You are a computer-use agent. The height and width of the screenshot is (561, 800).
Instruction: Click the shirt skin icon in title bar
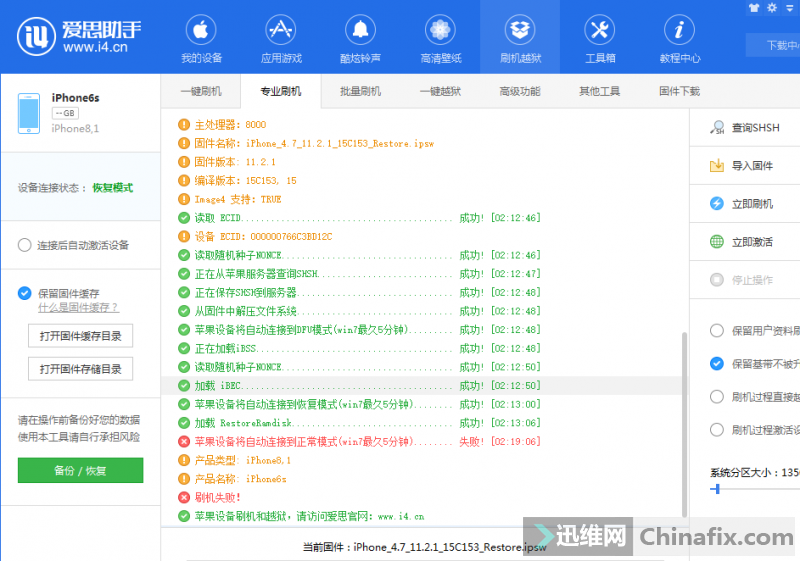754,8
